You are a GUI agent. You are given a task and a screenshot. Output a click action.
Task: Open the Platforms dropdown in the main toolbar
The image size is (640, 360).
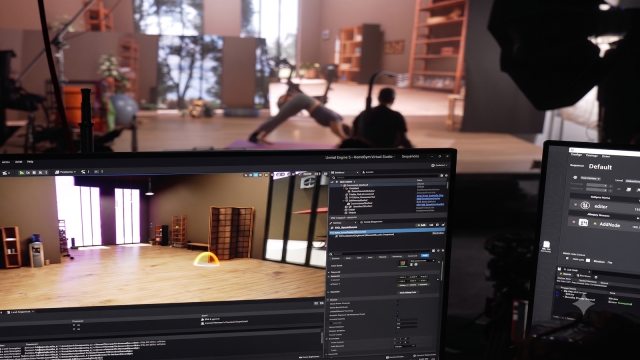pyautogui.click(x=65, y=172)
